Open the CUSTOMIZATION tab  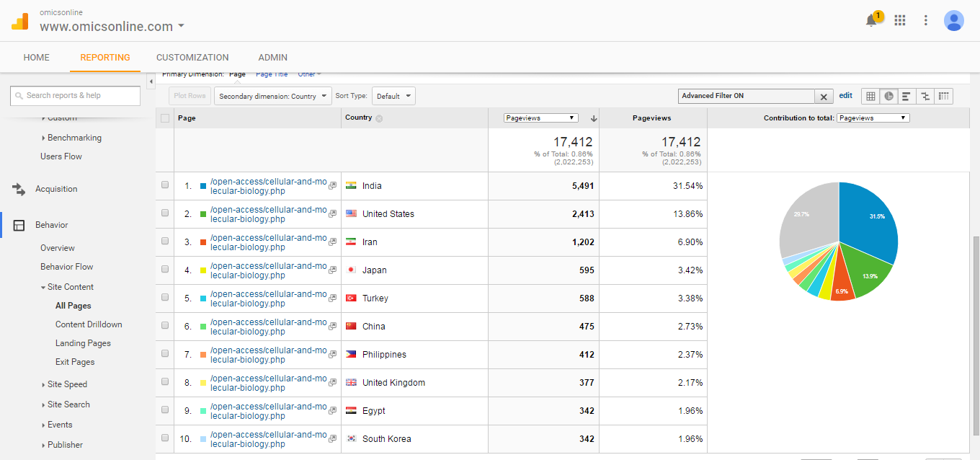tap(192, 58)
